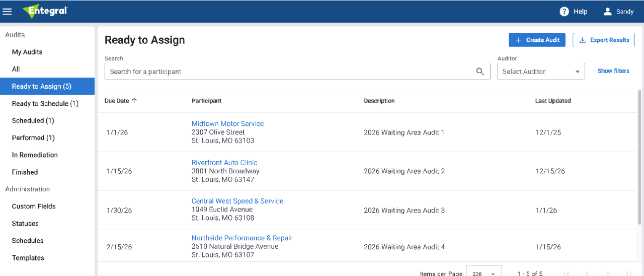Jump to the last page arrow
644x276 pixels.
coord(628,273)
